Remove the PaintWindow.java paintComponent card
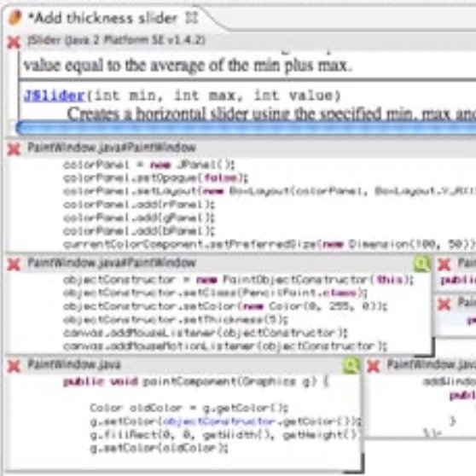Screen dimensions: 476x476 (x=14, y=365)
